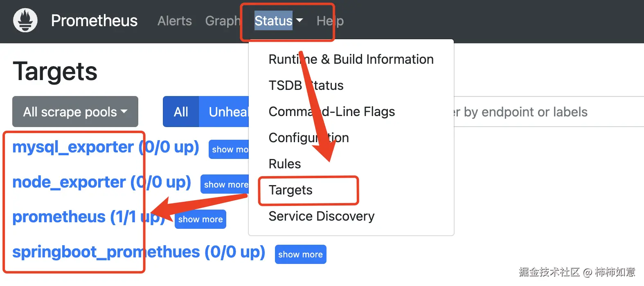
Task: Expand springboot_promethues with show more
Action: pyautogui.click(x=300, y=255)
